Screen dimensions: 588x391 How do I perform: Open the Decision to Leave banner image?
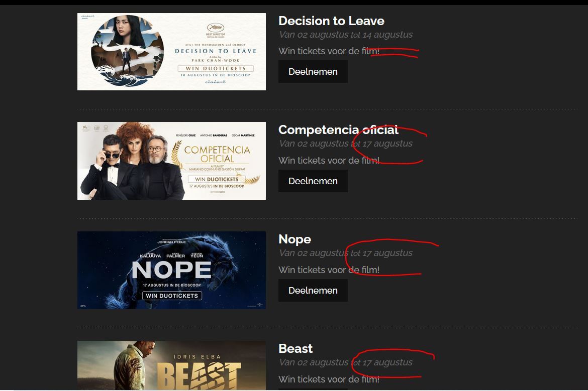tap(171, 52)
